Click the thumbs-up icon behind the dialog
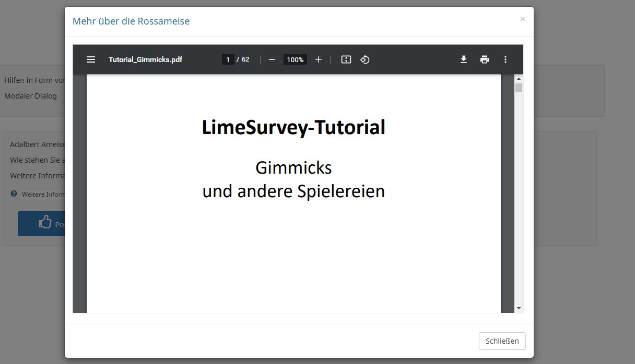635x364 pixels. click(45, 223)
